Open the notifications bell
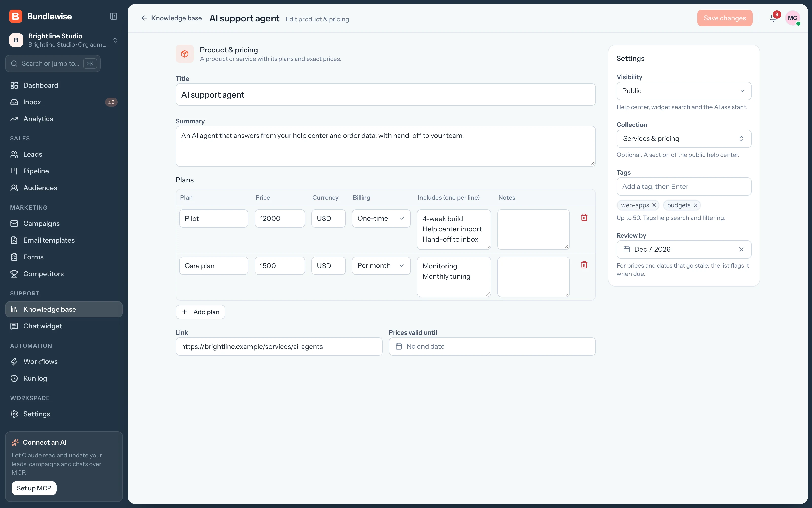 click(x=773, y=18)
